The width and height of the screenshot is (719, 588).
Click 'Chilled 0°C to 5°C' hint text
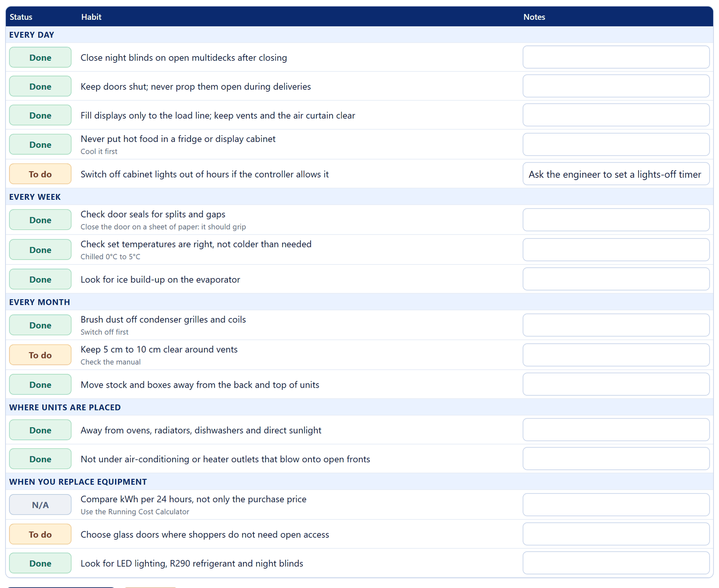click(111, 256)
